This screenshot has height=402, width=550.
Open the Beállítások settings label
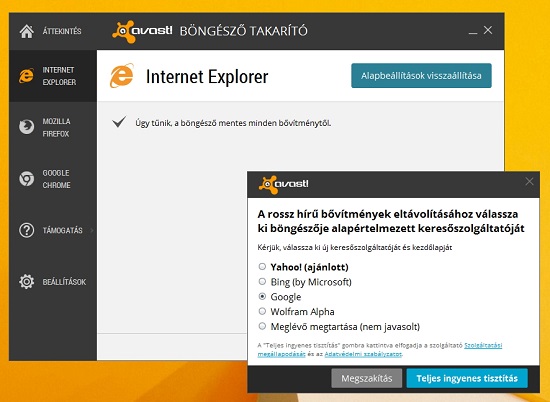tap(64, 282)
